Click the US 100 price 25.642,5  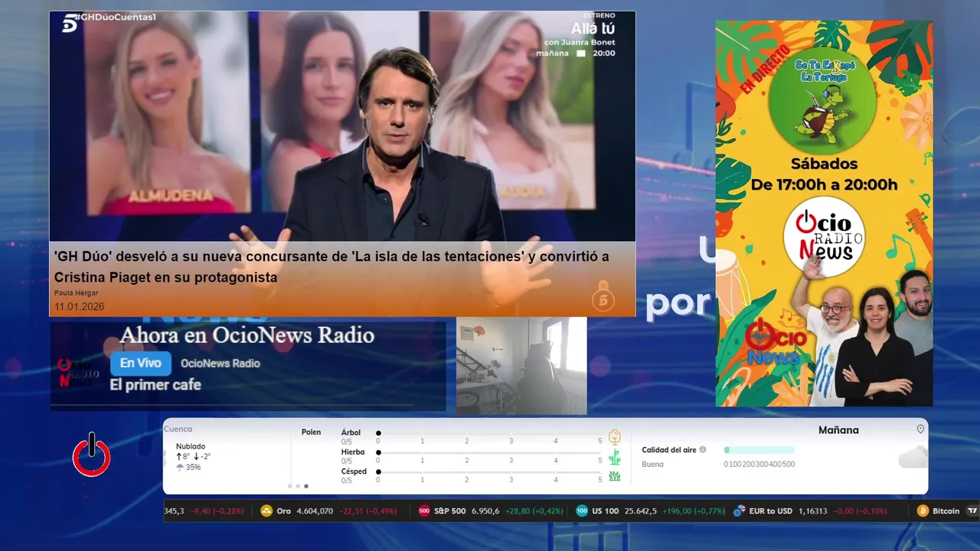click(641, 511)
